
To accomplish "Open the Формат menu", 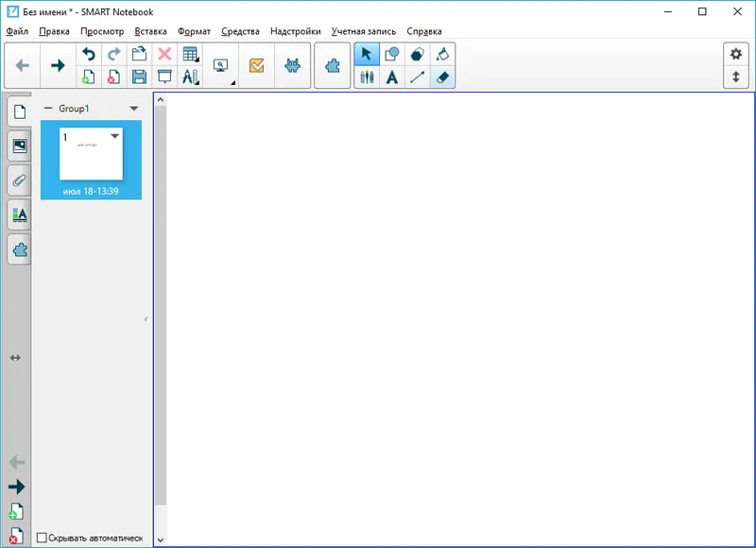I will point(194,31).
